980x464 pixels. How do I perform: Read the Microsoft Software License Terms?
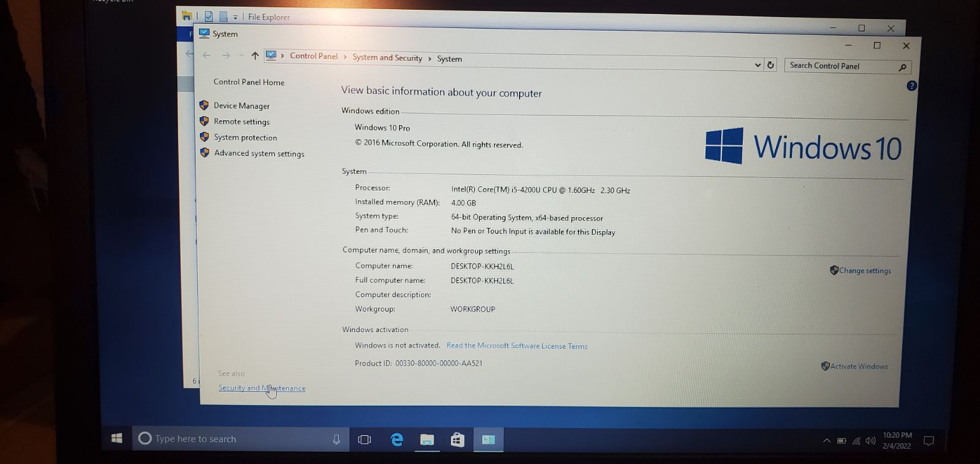[x=517, y=346]
